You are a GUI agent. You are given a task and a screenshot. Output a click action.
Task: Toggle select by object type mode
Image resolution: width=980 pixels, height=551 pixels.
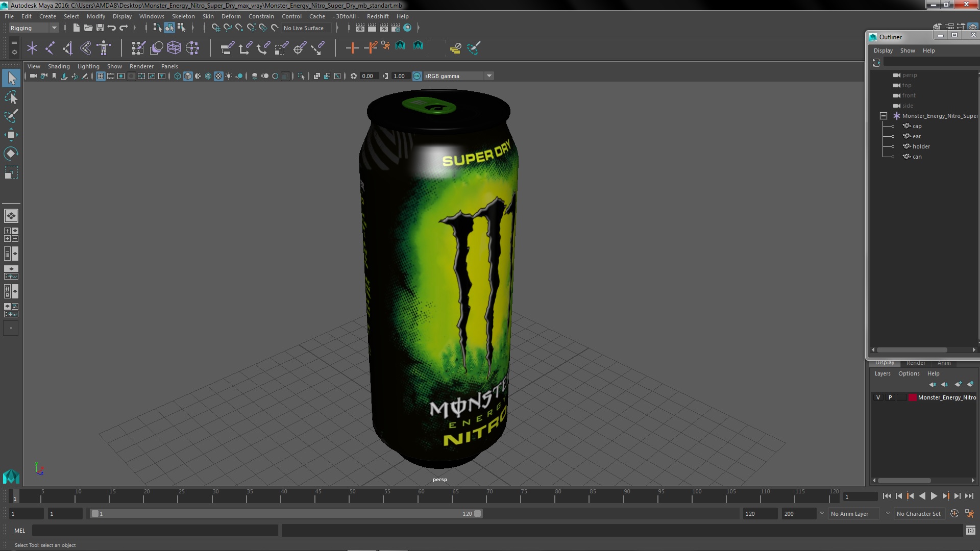[x=169, y=28]
